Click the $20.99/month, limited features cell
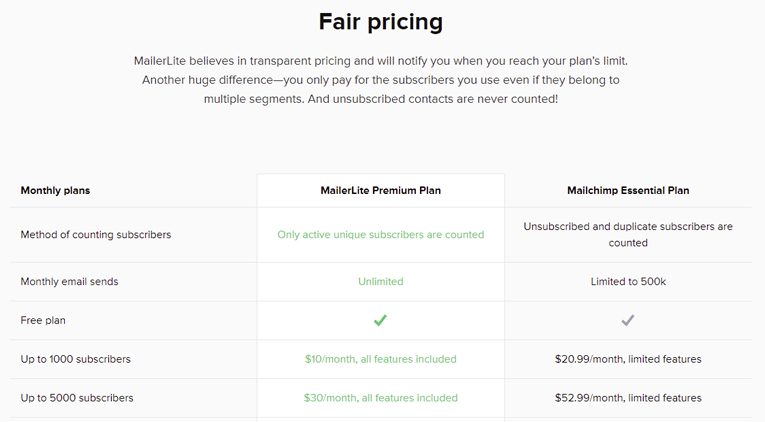 click(628, 359)
